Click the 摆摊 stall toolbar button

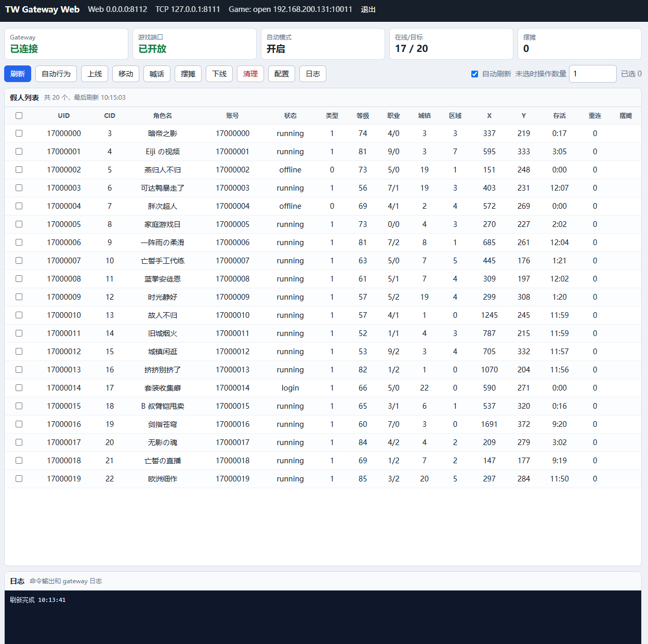pos(188,74)
